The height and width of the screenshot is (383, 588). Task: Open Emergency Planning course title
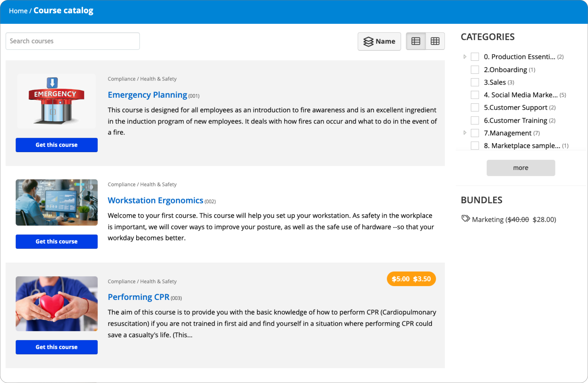147,95
